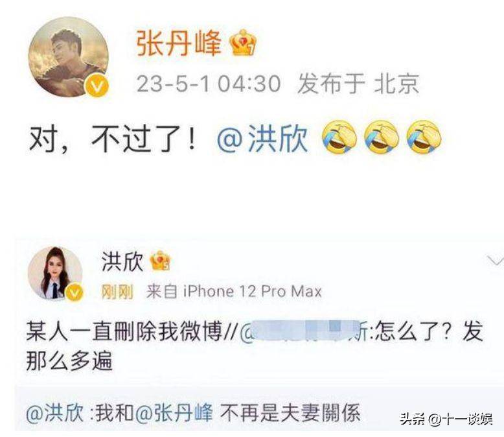Expand the chevron menu on 洪欣's post
Screen dimensions: 504x437
(496, 261)
